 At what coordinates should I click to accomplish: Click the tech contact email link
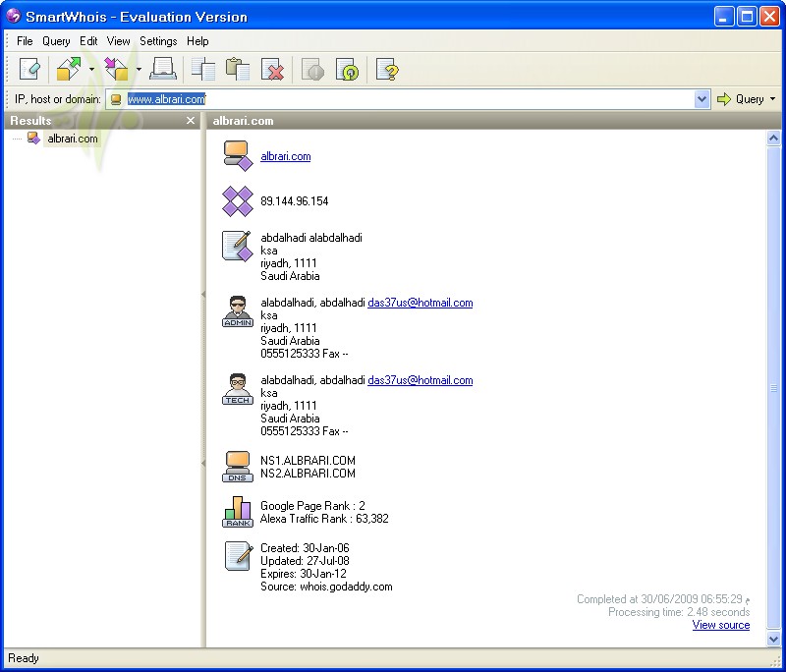[x=421, y=380]
